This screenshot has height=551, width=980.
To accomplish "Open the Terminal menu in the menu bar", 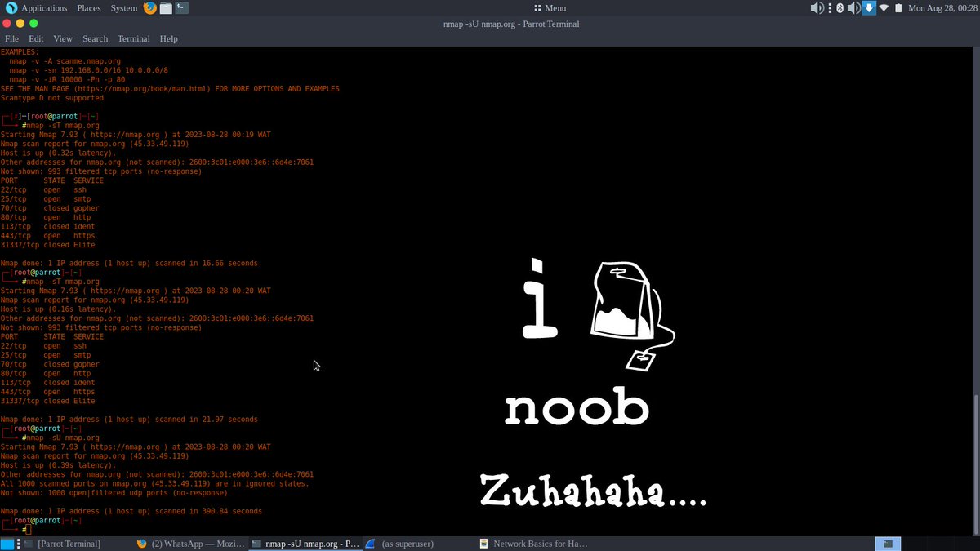I will click(134, 38).
